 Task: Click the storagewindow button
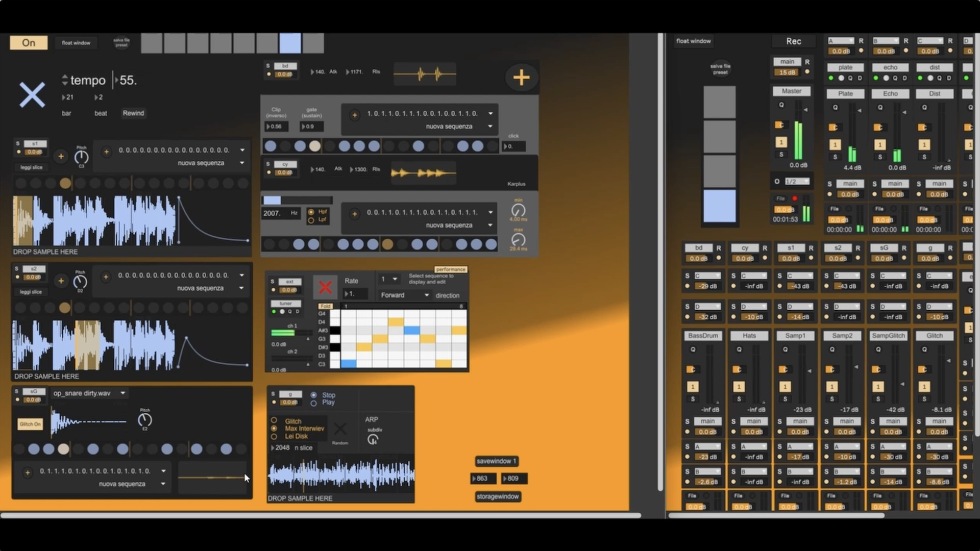pyautogui.click(x=498, y=496)
